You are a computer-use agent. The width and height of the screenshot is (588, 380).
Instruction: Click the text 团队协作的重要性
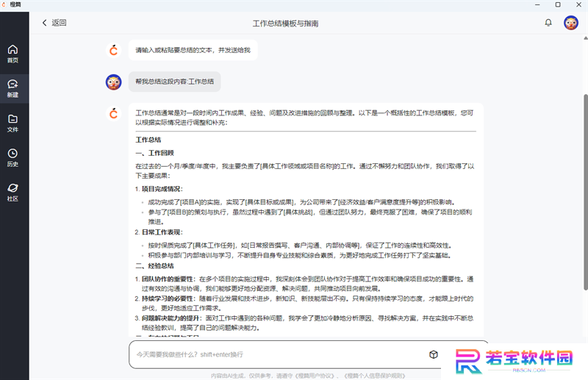[168, 279]
